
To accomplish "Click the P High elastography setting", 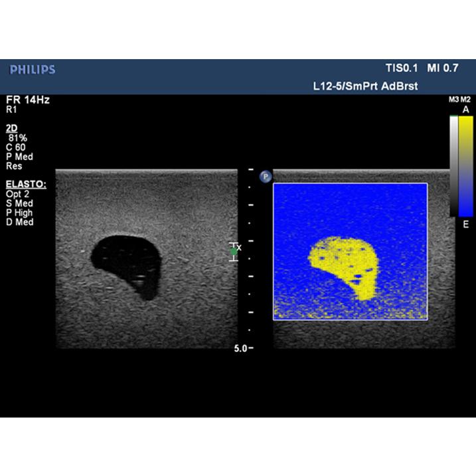I will [20, 212].
